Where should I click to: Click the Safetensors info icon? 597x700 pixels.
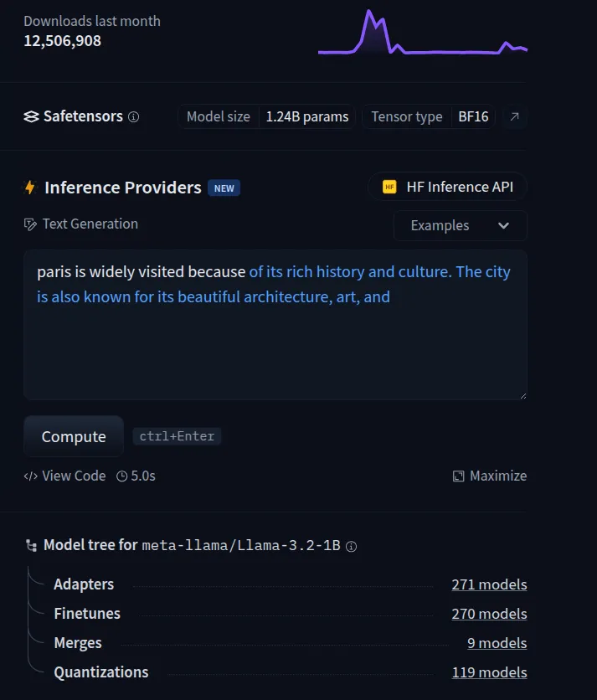[x=134, y=117]
